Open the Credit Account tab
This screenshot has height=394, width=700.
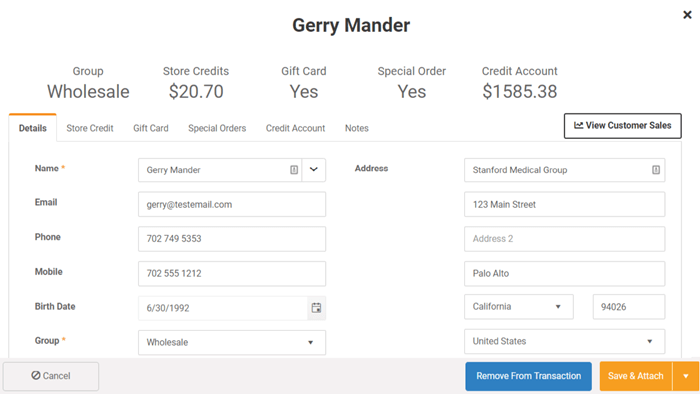click(295, 128)
